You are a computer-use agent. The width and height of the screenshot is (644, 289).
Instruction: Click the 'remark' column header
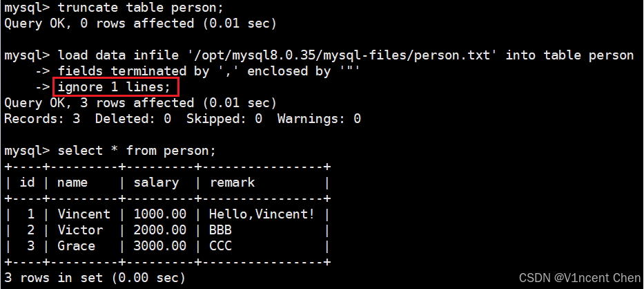(x=232, y=183)
